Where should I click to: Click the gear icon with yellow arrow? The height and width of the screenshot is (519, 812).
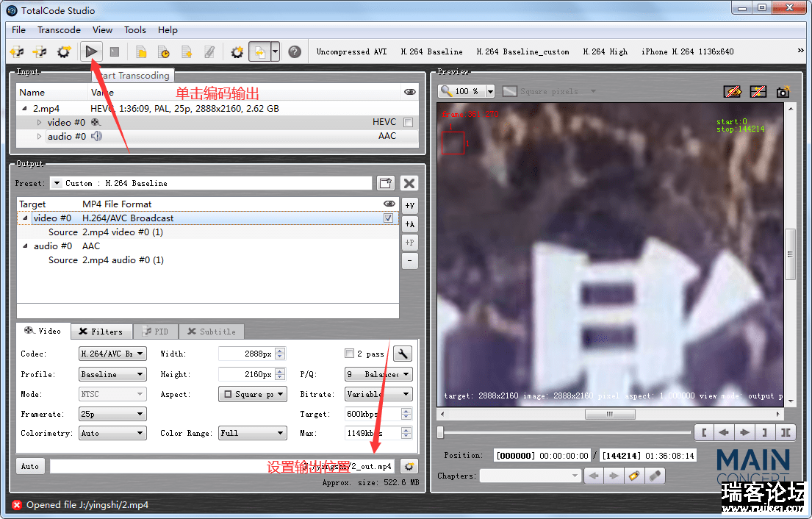(64, 51)
